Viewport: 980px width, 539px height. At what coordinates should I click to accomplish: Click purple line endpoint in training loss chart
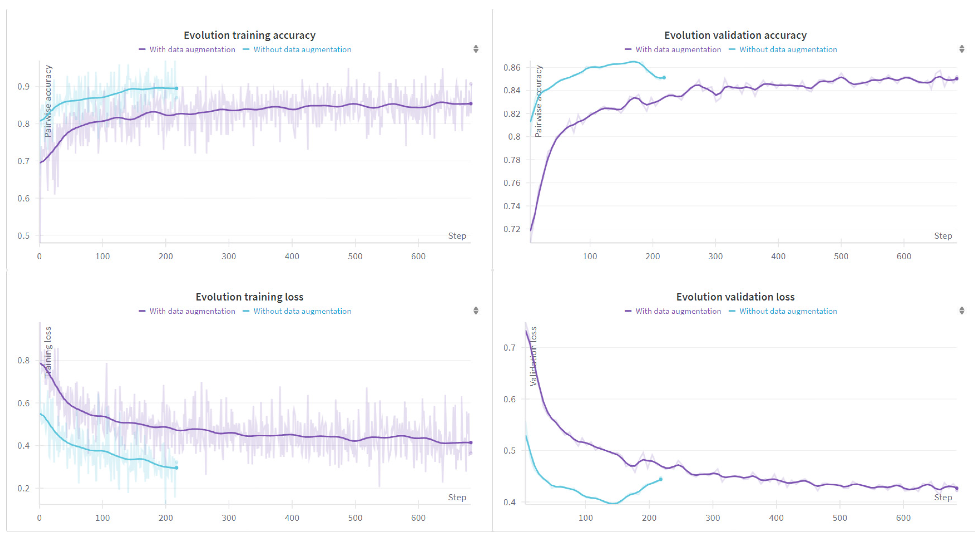point(471,442)
